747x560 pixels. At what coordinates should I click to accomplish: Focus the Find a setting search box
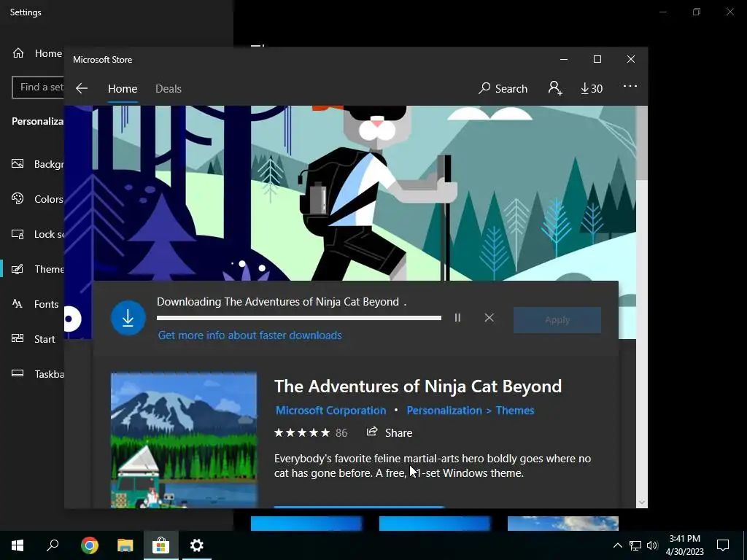click(x=38, y=87)
